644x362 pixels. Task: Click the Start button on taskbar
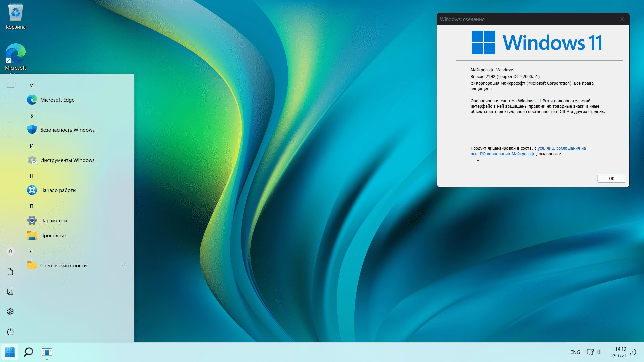point(10,352)
